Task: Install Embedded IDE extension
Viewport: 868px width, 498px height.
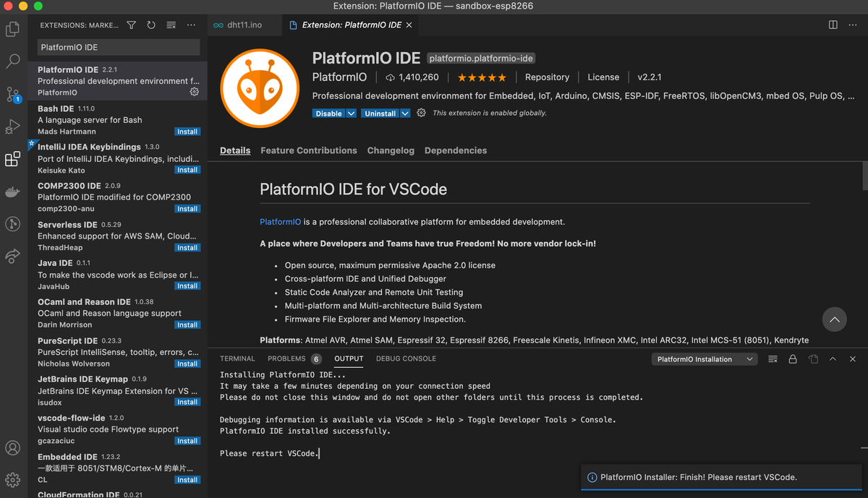Action: pos(187,479)
